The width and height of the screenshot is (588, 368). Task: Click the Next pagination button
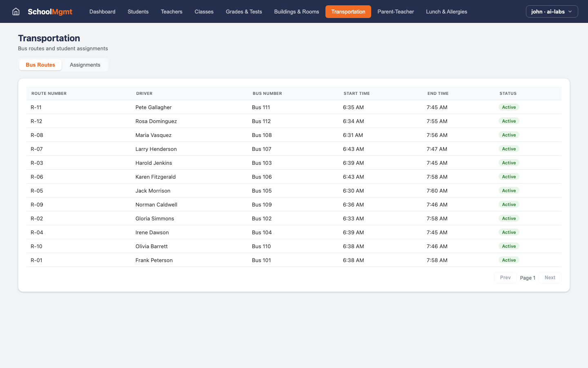(x=550, y=278)
